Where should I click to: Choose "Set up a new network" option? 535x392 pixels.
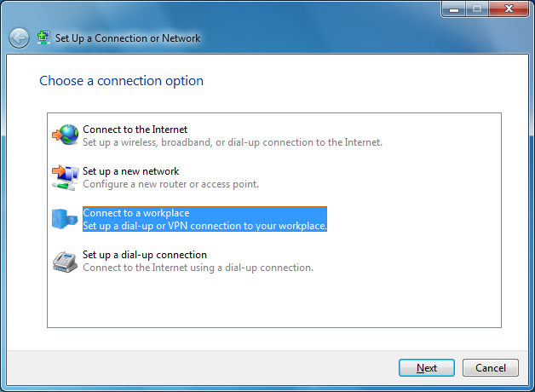click(130, 171)
